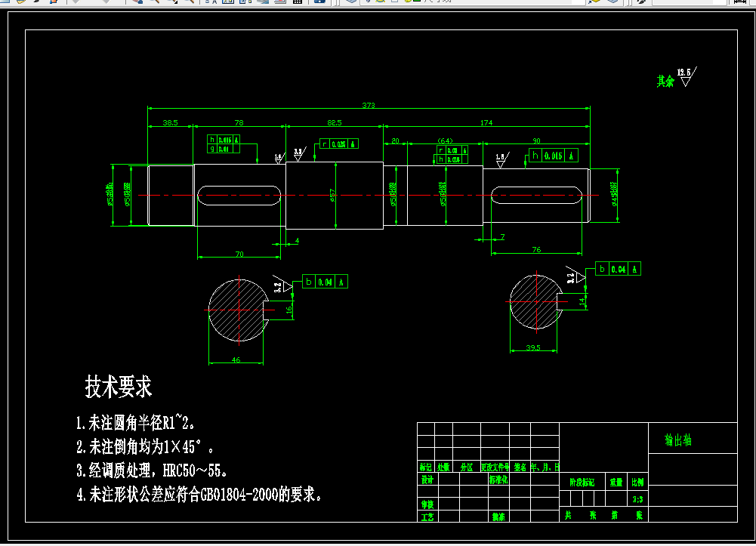This screenshot has width=756, height=546.
Task: Select the 处数 title block cell
Action: tap(443, 467)
